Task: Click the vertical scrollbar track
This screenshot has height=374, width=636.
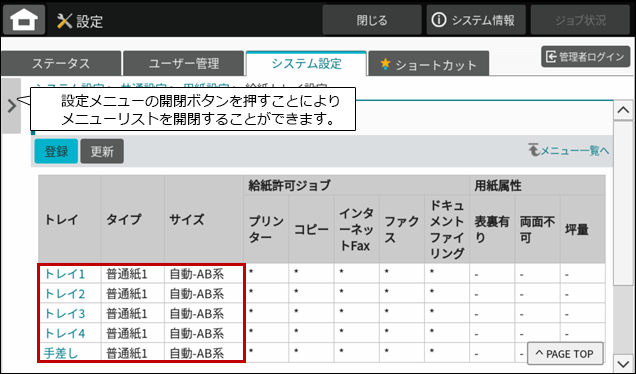Action: [623, 236]
